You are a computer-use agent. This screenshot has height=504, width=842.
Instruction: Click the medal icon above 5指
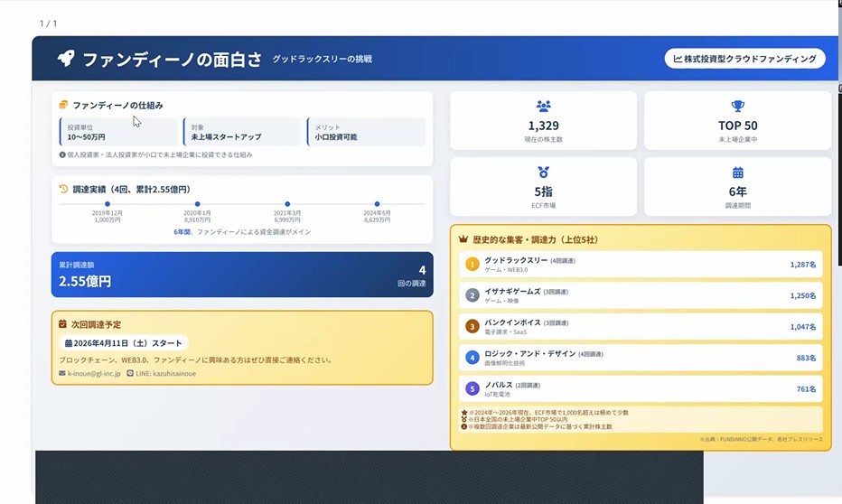click(x=544, y=173)
